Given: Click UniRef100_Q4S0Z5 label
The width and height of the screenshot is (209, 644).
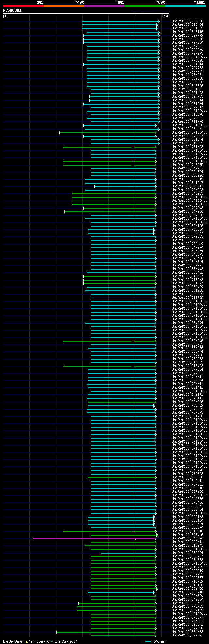Looking at the screenshot, I should point(187,165).
